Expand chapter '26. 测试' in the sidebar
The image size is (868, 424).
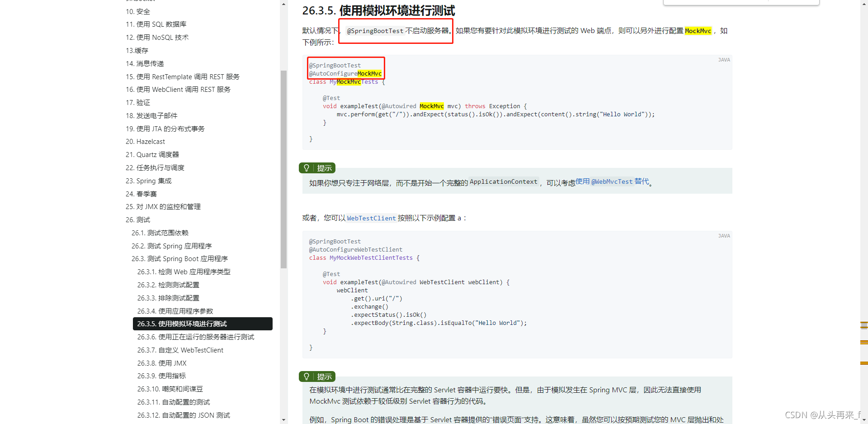coord(138,219)
